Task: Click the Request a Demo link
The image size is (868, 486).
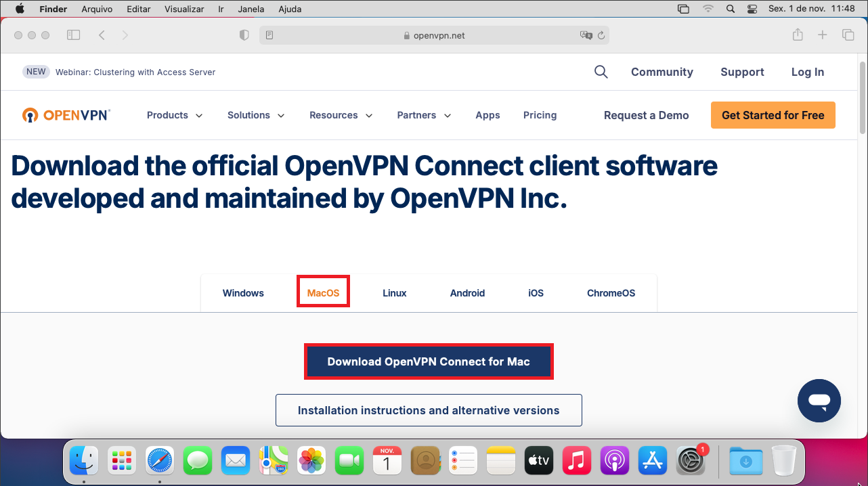Action: tap(646, 115)
